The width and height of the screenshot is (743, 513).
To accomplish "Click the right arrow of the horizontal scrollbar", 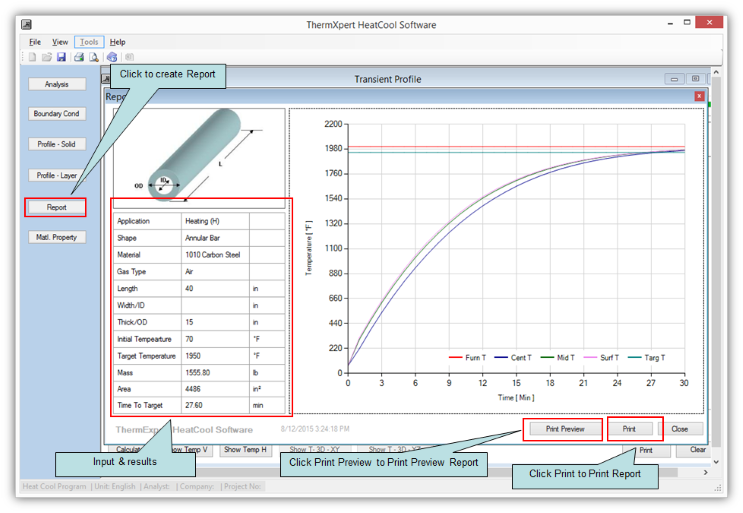I will point(706,472).
